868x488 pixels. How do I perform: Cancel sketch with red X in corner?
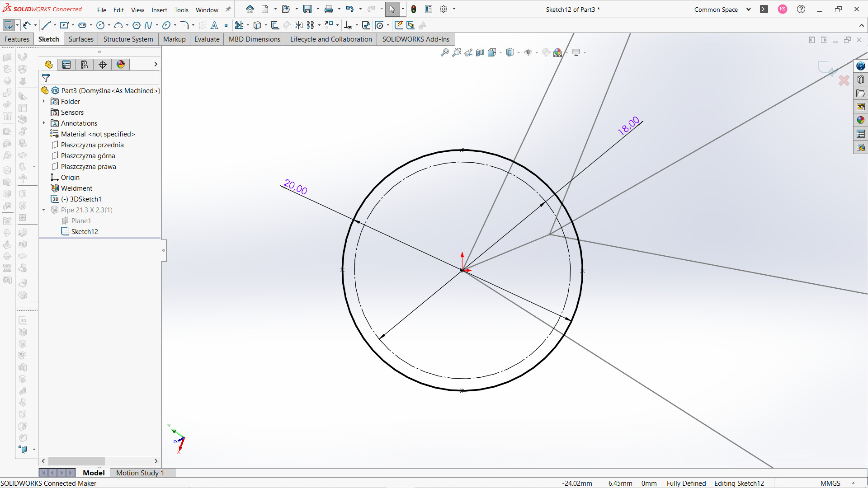click(844, 81)
